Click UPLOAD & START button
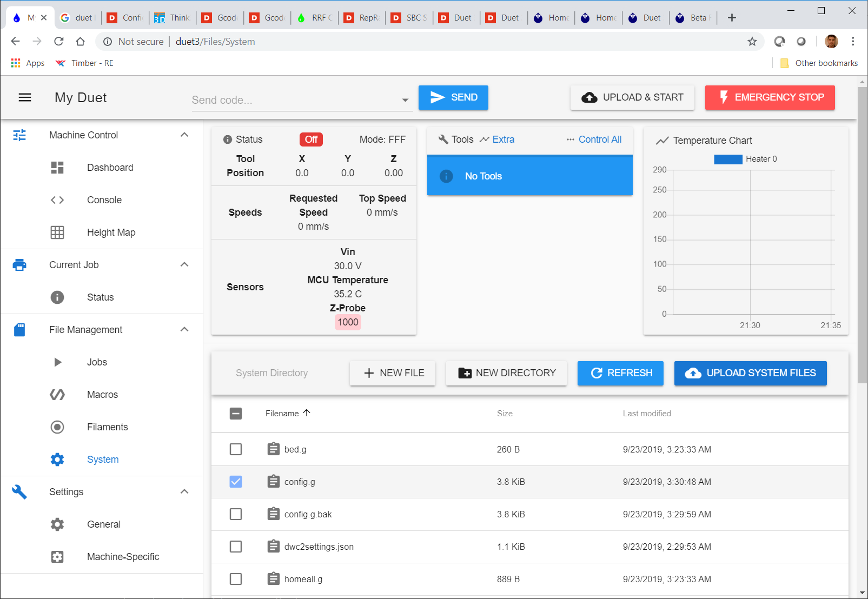 (x=632, y=97)
